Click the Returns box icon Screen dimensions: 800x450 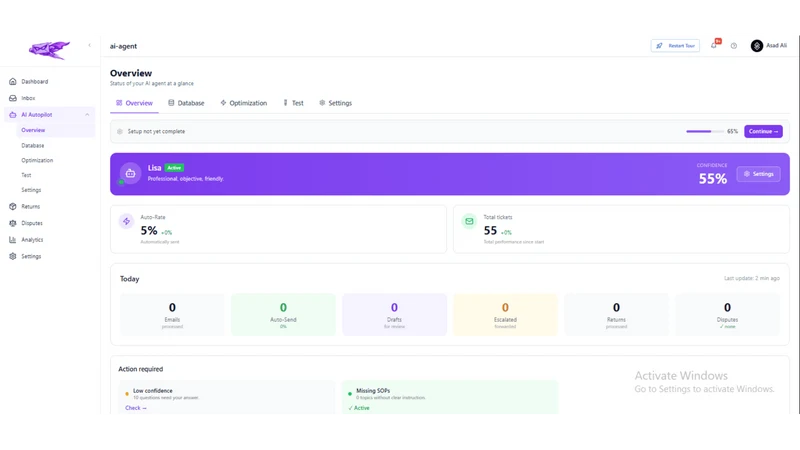pyautogui.click(x=13, y=207)
